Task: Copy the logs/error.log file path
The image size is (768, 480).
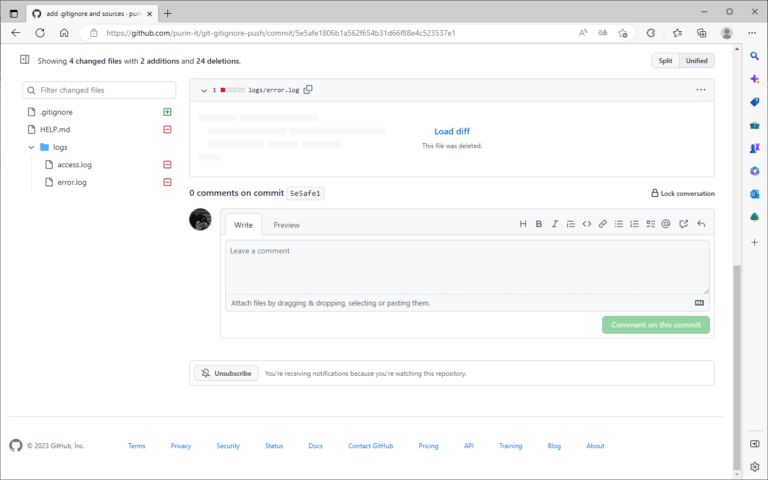Action: click(x=308, y=90)
